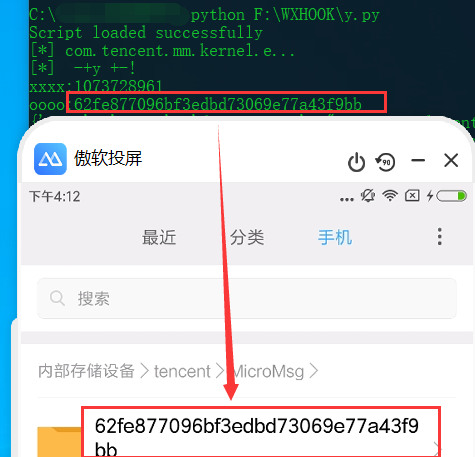Expand the folder row chevron arrow

point(437,448)
